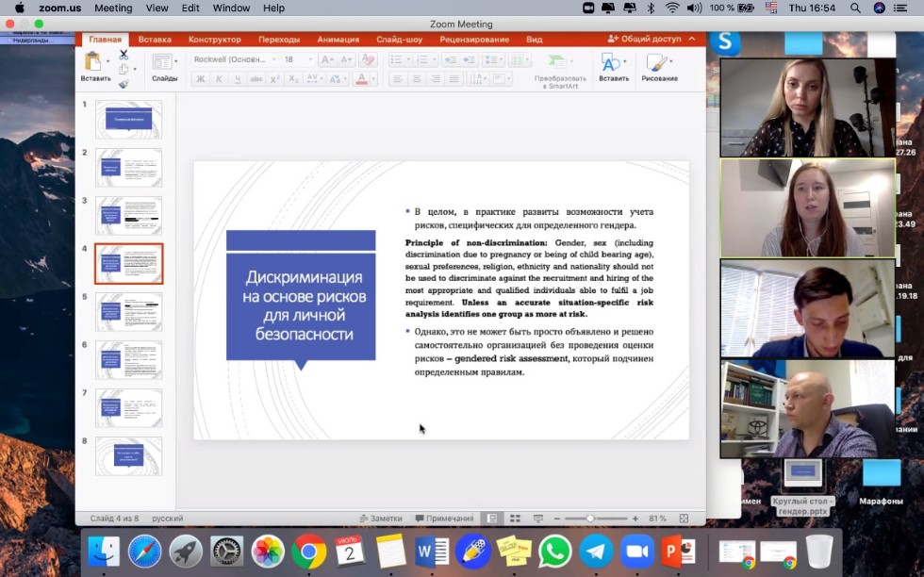Toggle italic (К) formatting
This screenshot has width=924, height=577.
point(219,79)
